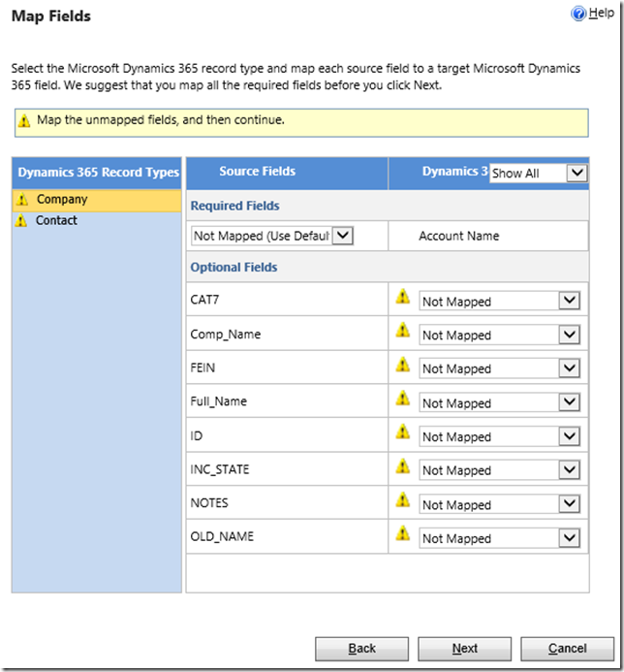The height and width of the screenshot is (672, 624).
Task: Click warning icon in OLD_NAME row
Action: 402,533
